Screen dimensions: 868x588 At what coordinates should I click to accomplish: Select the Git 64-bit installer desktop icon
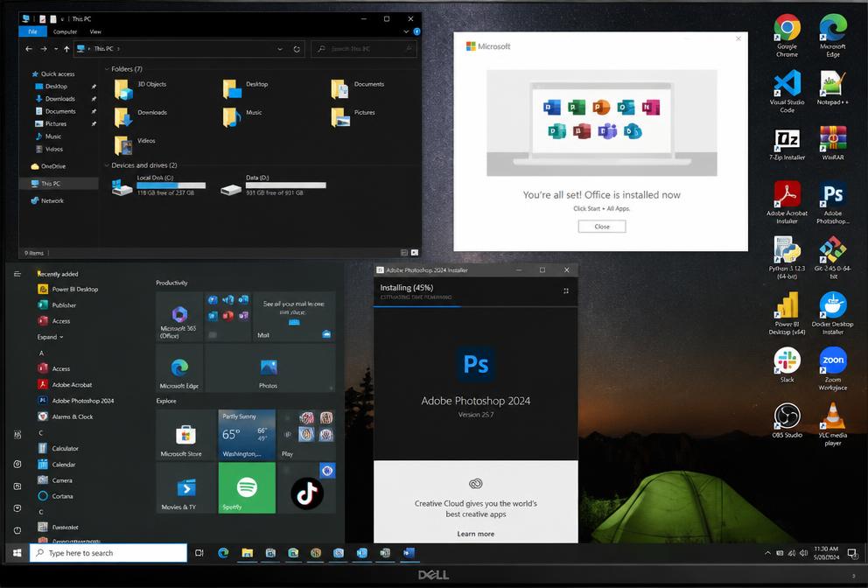(x=833, y=257)
